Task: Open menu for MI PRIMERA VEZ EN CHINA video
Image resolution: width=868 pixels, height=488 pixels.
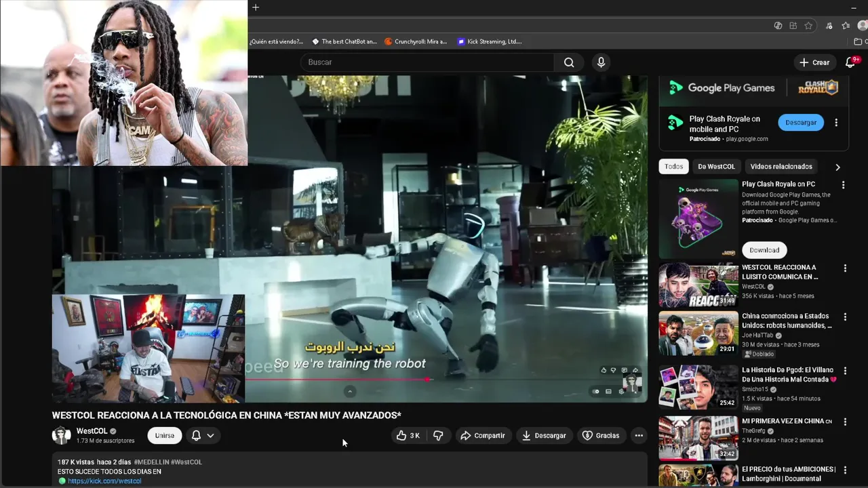Action: tap(845, 422)
